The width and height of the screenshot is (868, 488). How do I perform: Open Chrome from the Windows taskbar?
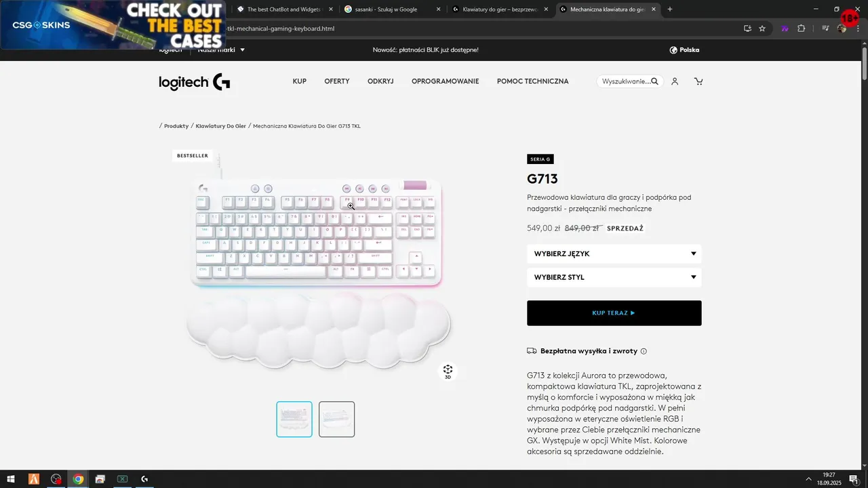click(78, 479)
